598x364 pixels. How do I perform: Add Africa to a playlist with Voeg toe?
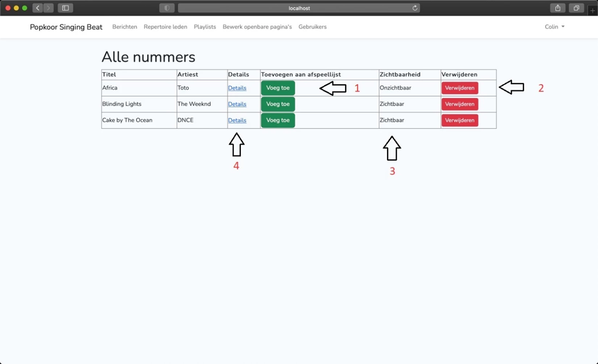[x=278, y=88]
